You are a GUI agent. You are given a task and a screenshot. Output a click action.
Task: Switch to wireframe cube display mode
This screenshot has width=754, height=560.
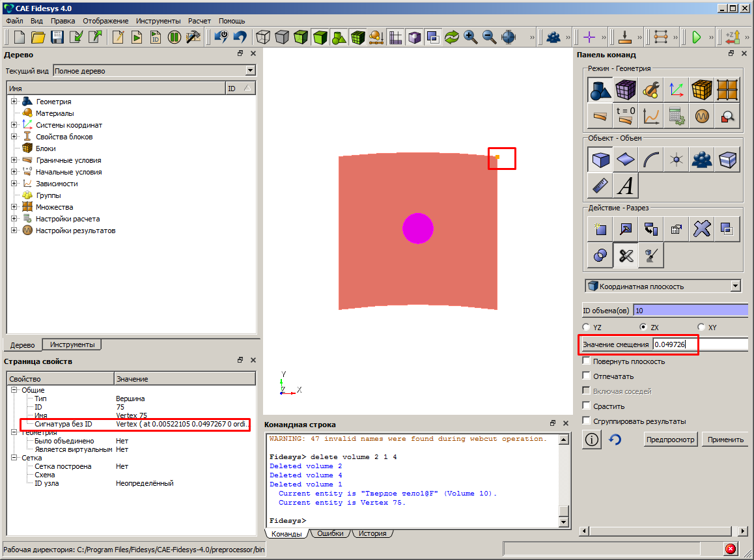263,37
